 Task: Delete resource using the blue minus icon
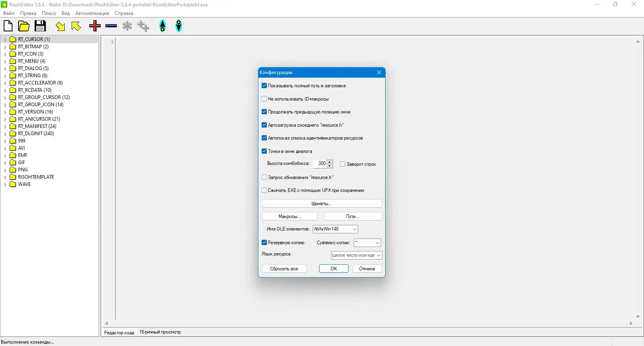coord(111,26)
